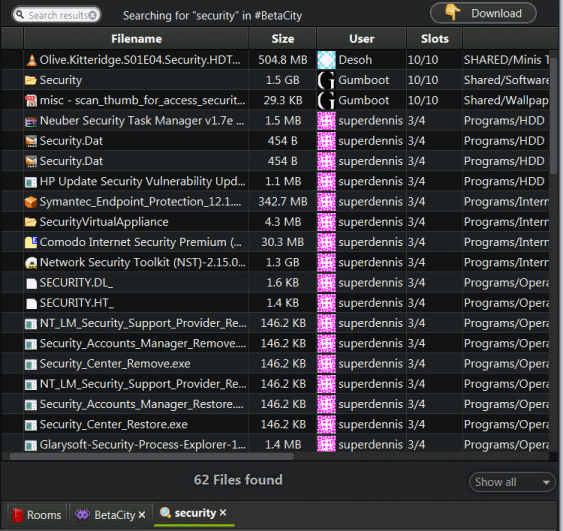This screenshot has width=563, height=531.
Task: Click the pointing hand icon on Download button
Action: 452,12
